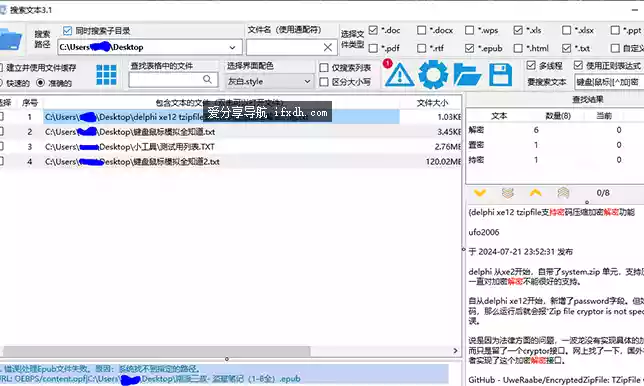Click the 文本 column header in results
Screen dimensions: 644x386
click(x=499, y=116)
